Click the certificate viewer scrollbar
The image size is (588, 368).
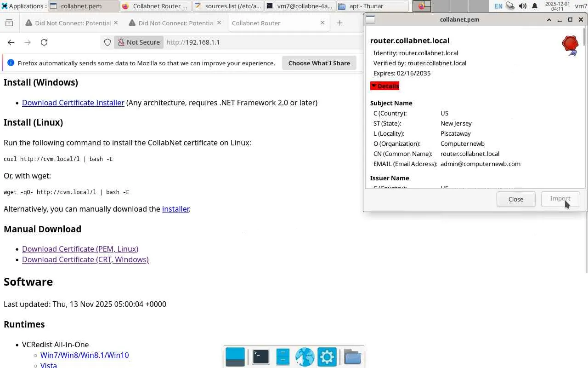coord(584,37)
